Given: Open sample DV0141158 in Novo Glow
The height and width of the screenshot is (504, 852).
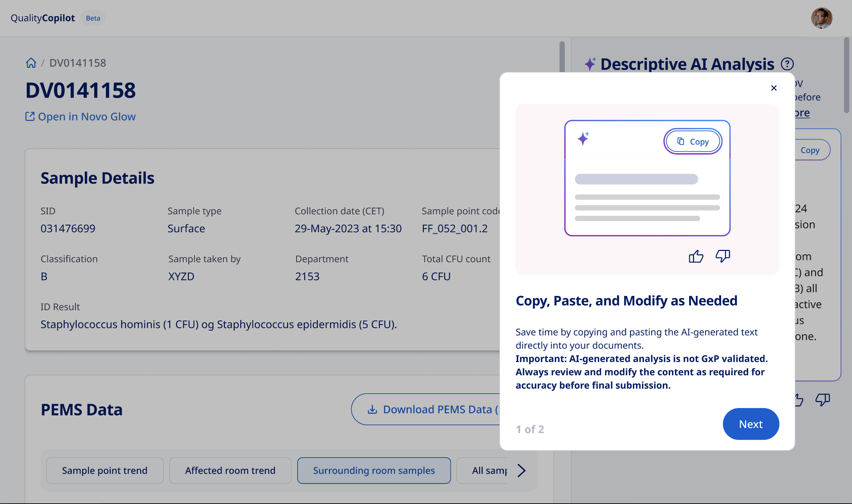Looking at the screenshot, I should pyautogui.click(x=87, y=116).
